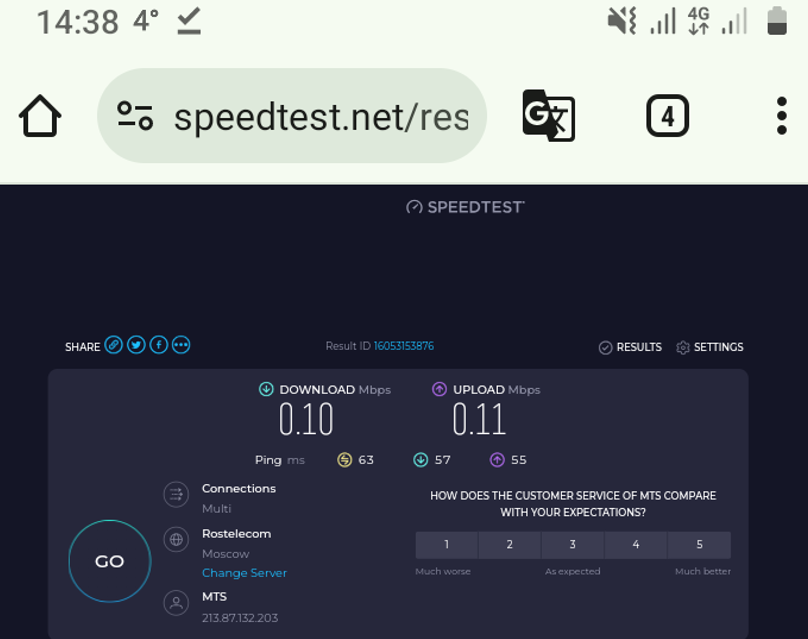
Task: Share result on Twitter
Action: [x=136, y=345]
